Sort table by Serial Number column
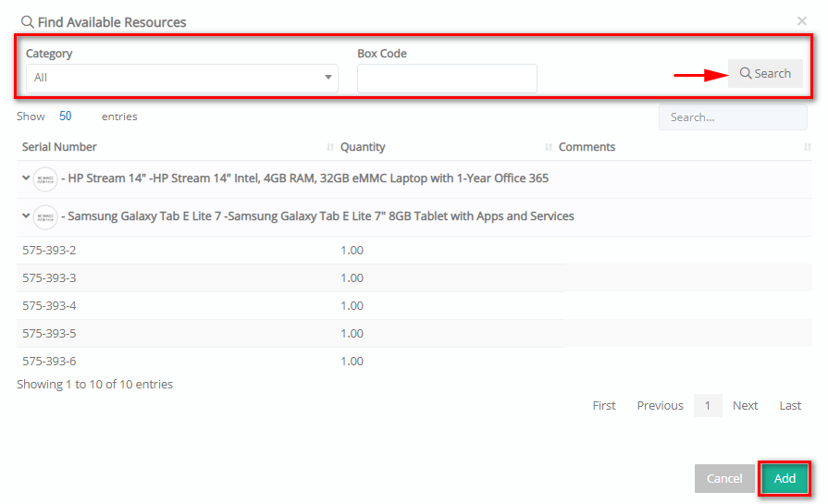 point(59,147)
